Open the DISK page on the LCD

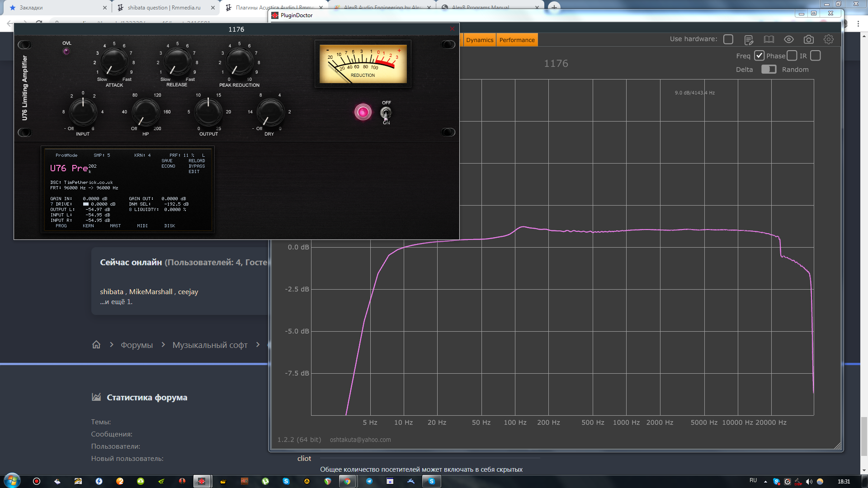[170, 226]
